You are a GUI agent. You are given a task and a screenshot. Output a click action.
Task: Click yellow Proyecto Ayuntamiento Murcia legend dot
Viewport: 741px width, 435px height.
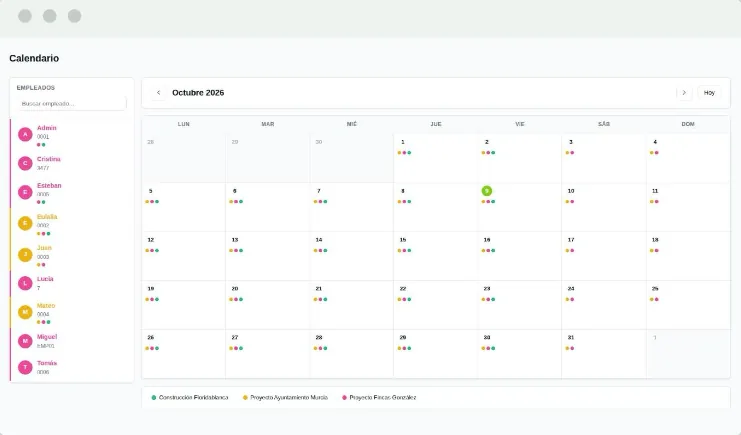coord(245,398)
